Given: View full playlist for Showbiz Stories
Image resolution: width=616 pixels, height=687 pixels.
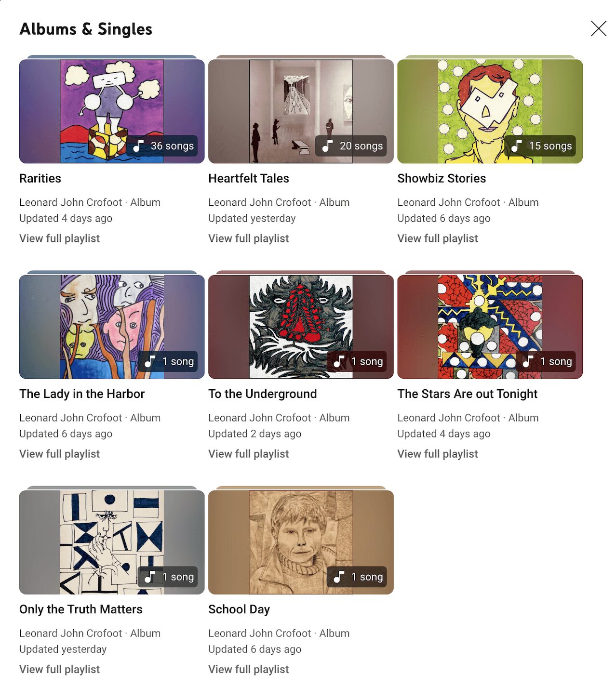Looking at the screenshot, I should pyautogui.click(x=437, y=238).
